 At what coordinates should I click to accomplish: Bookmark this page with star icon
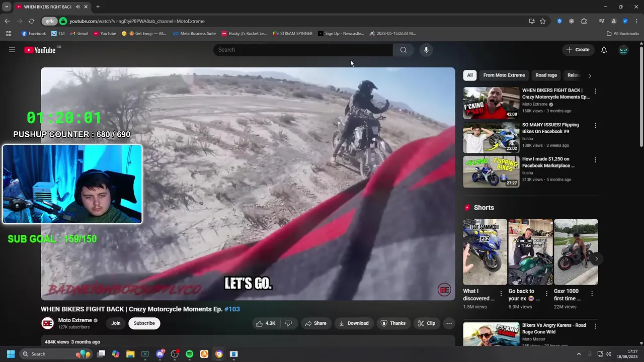click(543, 21)
